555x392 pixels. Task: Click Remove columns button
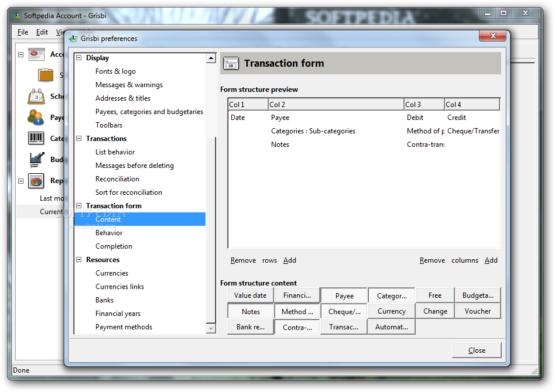pyautogui.click(x=432, y=260)
